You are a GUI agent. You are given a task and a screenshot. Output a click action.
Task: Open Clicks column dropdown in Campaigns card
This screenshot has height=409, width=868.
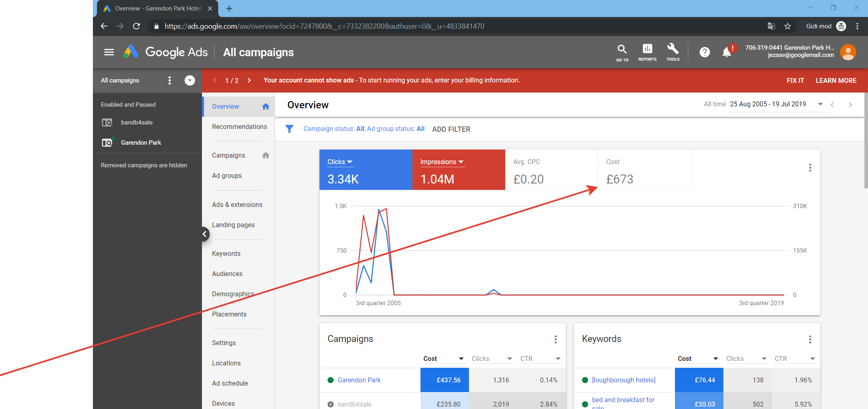click(492, 359)
